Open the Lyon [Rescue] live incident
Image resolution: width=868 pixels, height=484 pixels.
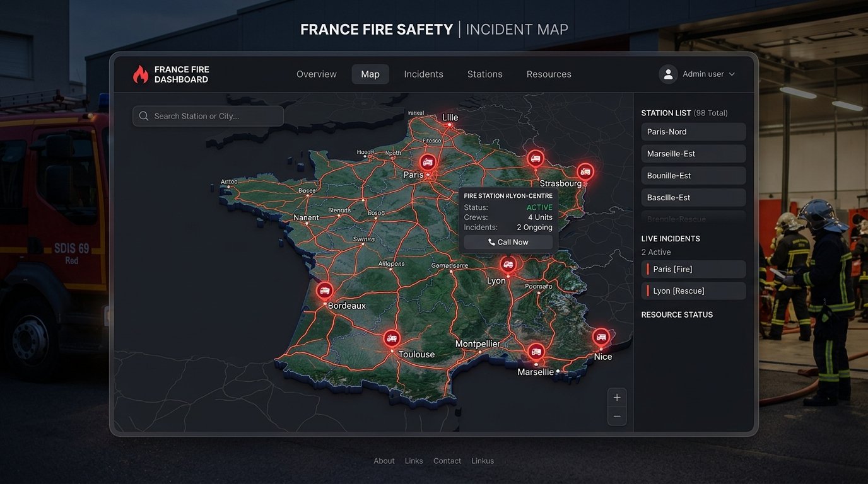(693, 291)
